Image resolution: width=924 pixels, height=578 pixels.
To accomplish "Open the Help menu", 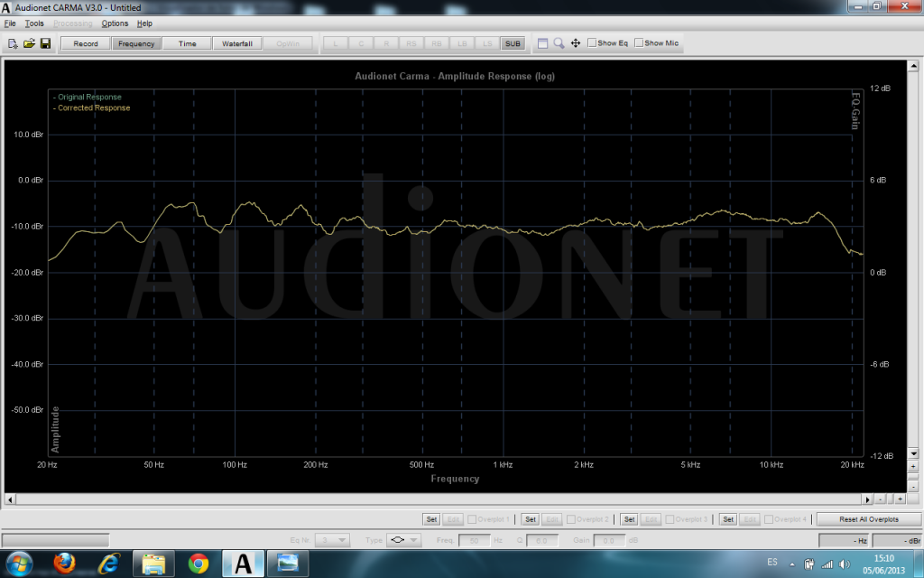I will (x=144, y=23).
